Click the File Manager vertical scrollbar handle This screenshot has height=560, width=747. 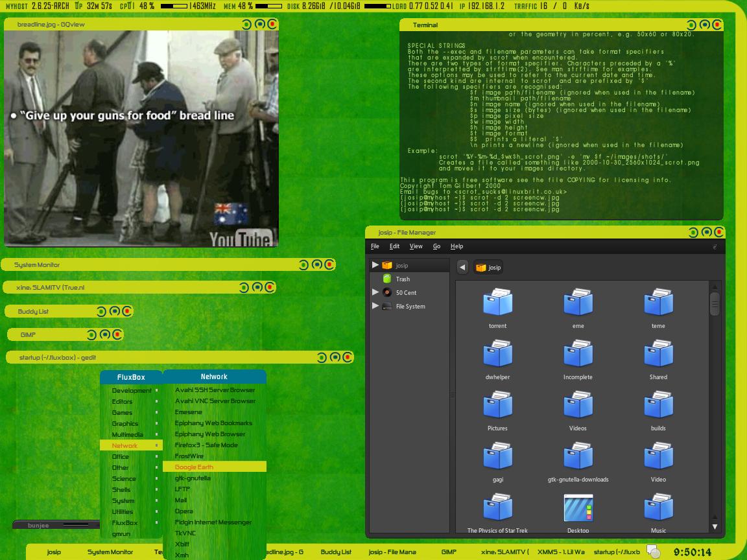714,303
